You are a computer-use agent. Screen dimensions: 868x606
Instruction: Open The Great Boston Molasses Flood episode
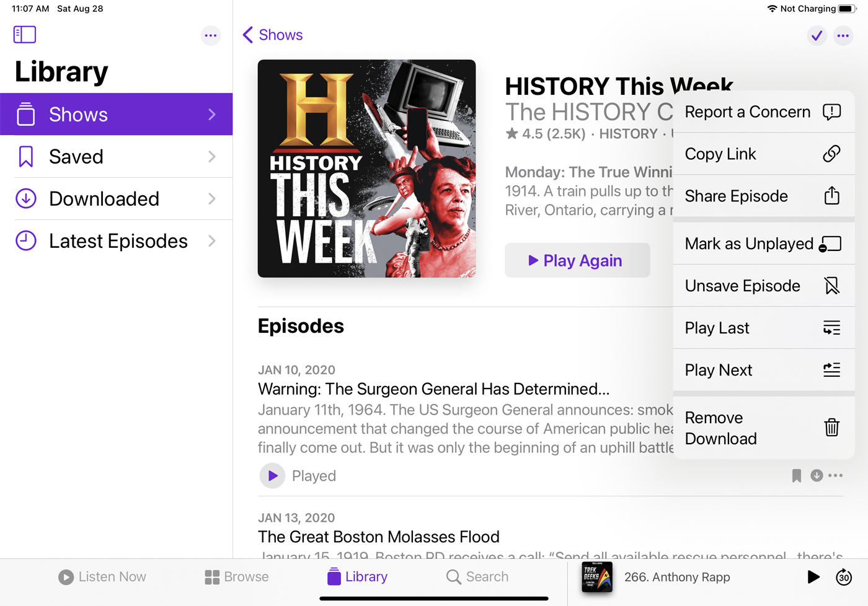point(378,537)
